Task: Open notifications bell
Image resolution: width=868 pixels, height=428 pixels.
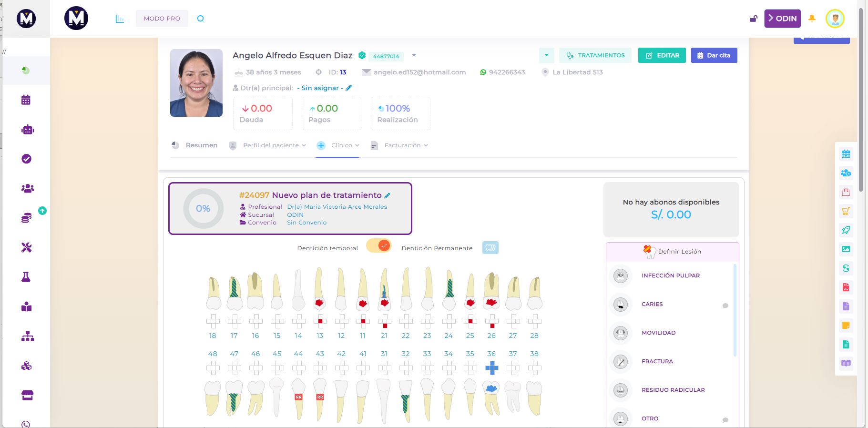Action: click(x=812, y=19)
